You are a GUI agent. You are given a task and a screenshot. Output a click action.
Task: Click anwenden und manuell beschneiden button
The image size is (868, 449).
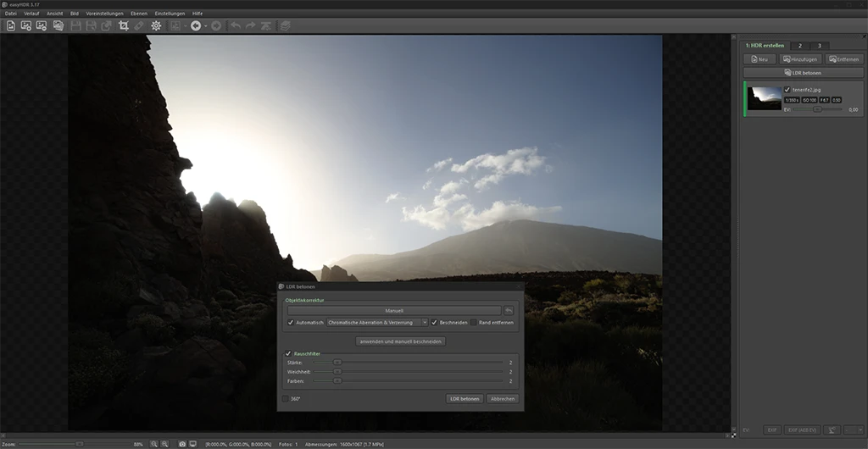coord(400,341)
